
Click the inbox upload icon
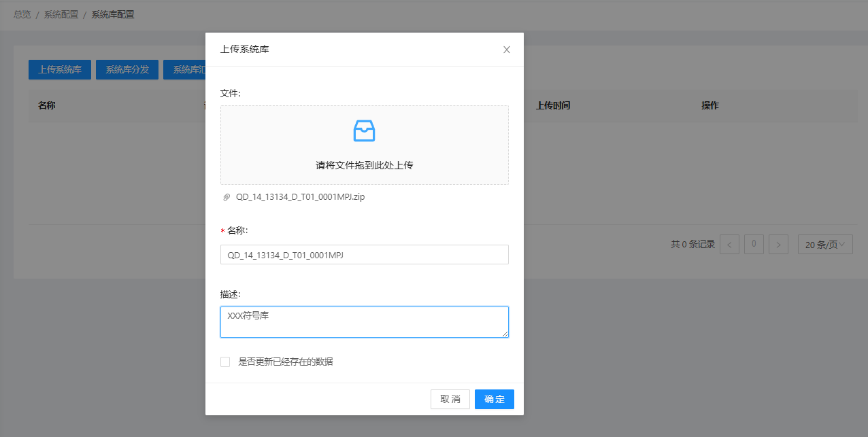(364, 130)
